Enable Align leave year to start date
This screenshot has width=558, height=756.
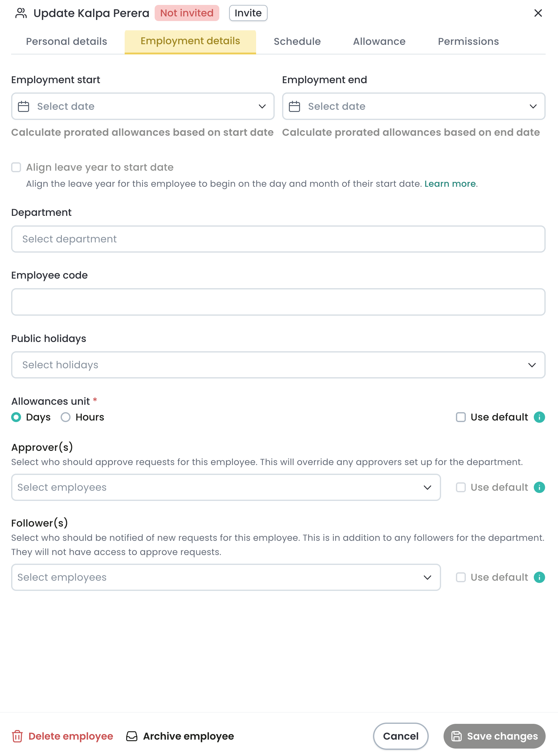click(x=16, y=167)
